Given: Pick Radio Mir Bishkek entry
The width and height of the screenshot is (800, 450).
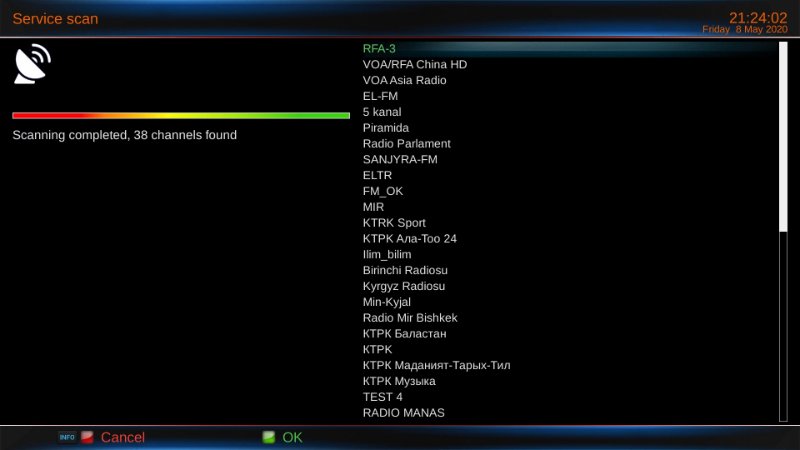Looking at the screenshot, I should [410, 318].
